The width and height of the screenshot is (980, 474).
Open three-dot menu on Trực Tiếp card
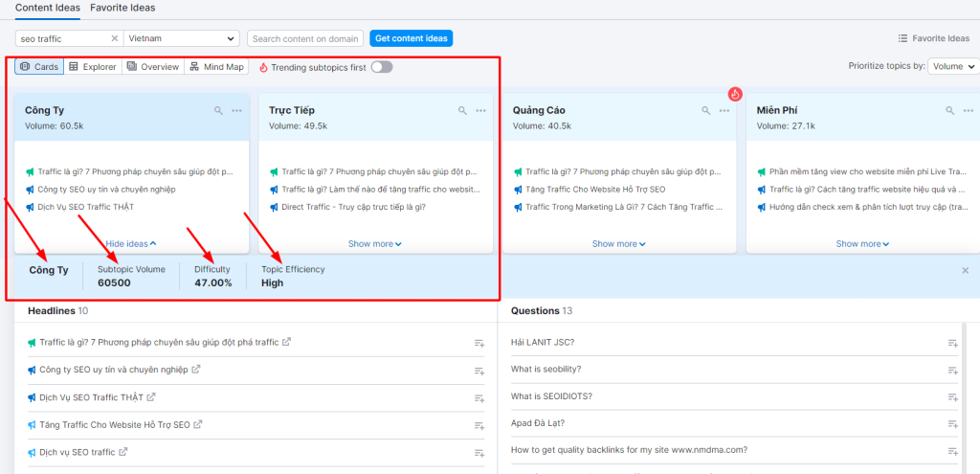480,111
